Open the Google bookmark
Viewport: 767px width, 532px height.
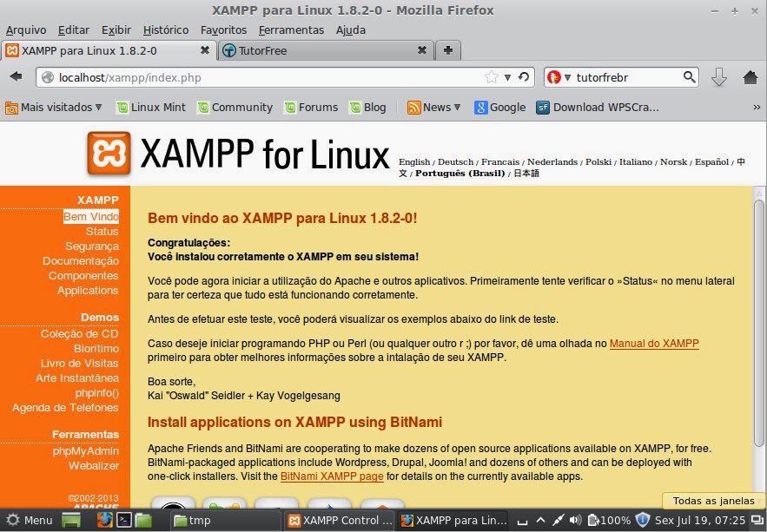[x=500, y=107]
